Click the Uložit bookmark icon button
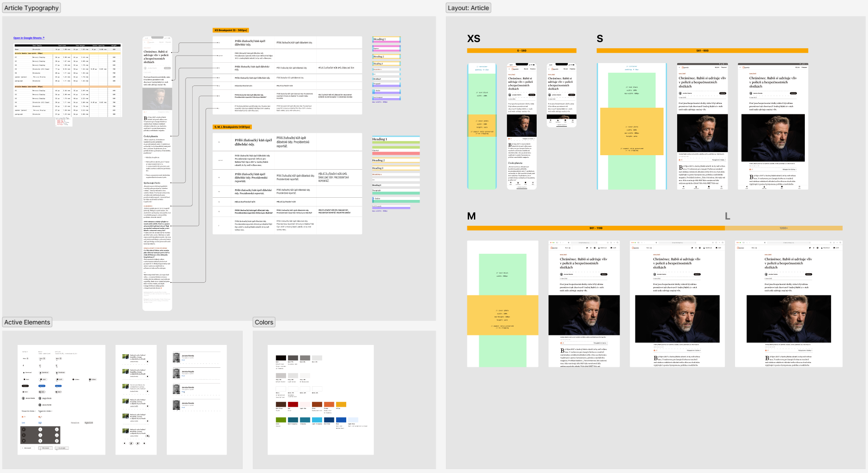Screen dimensions: 868x473 25,379
